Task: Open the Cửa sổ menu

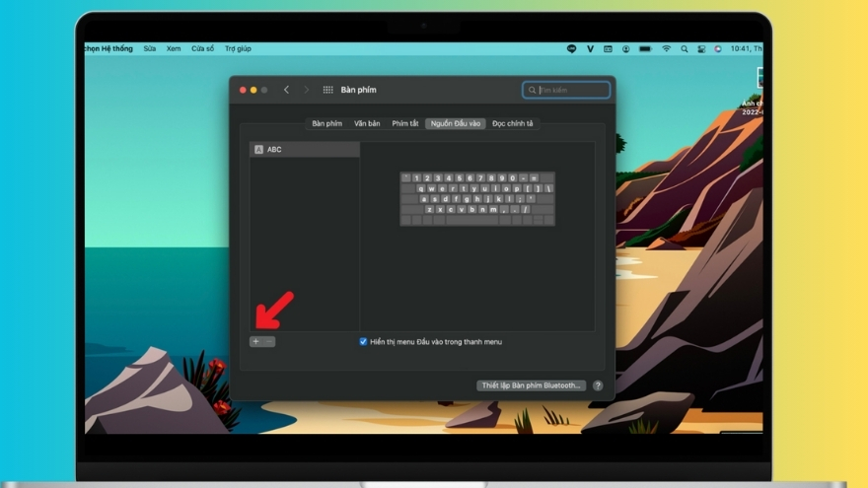Action: point(202,48)
